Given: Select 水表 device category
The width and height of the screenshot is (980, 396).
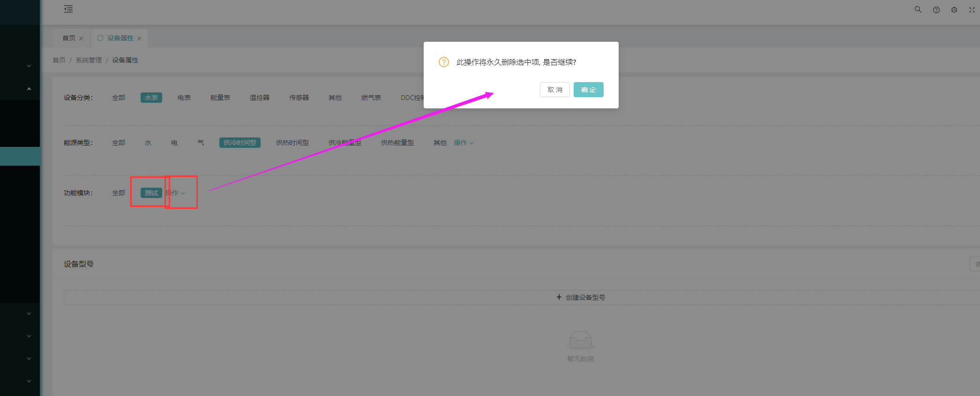Looking at the screenshot, I should coord(151,98).
